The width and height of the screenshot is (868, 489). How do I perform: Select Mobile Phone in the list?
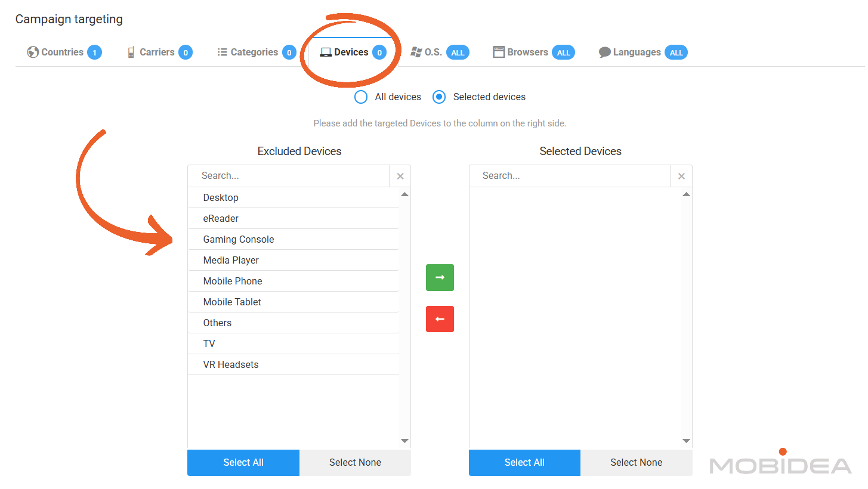tap(293, 281)
